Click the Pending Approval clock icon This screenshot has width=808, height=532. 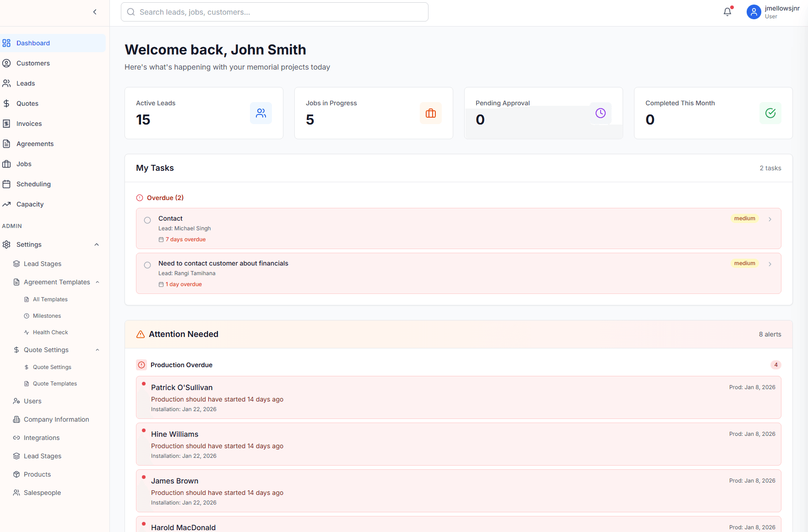click(601, 113)
